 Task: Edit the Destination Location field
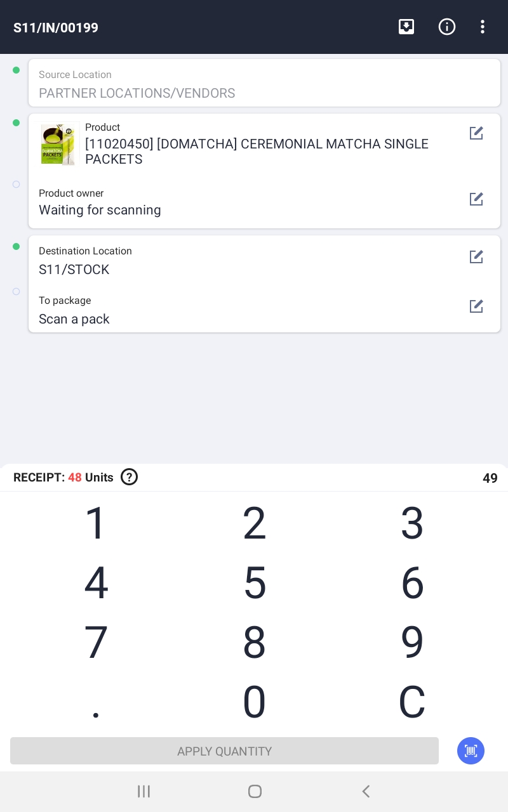476,257
